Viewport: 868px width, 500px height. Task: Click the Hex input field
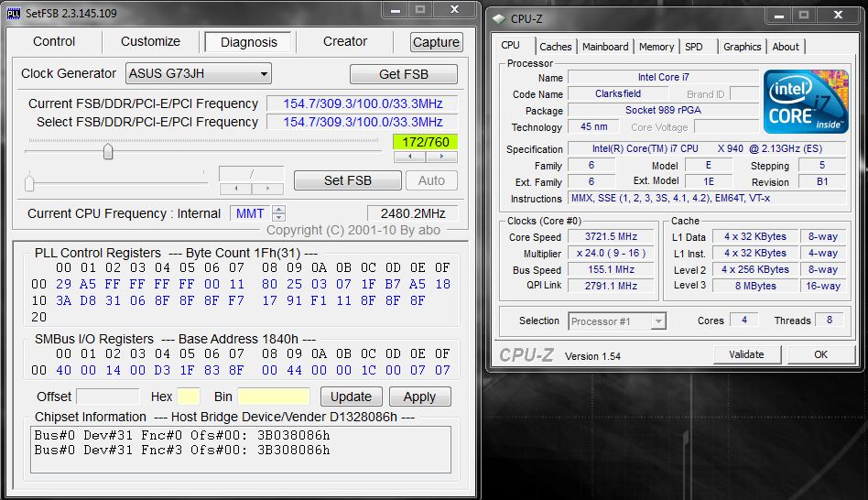click(x=189, y=397)
